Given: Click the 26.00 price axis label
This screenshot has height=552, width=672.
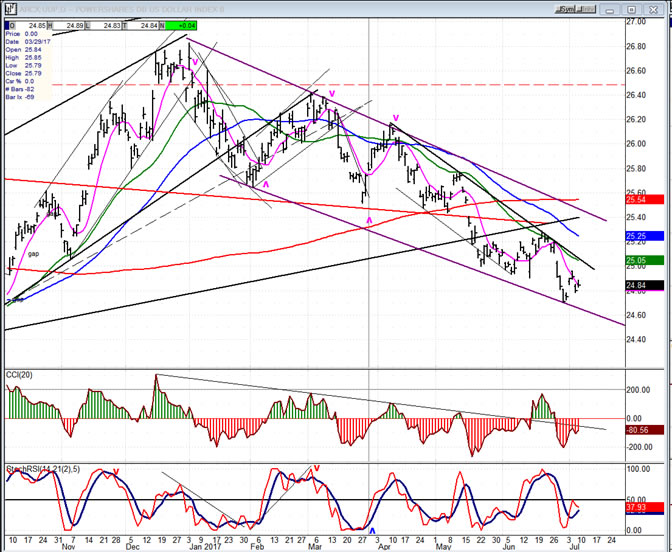Looking at the screenshot, I should click(636, 144).
